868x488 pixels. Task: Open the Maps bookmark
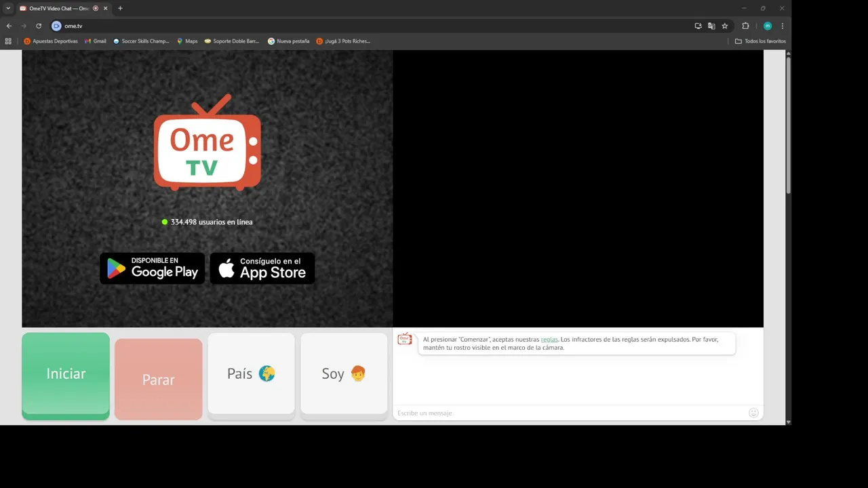click(187, 41)
